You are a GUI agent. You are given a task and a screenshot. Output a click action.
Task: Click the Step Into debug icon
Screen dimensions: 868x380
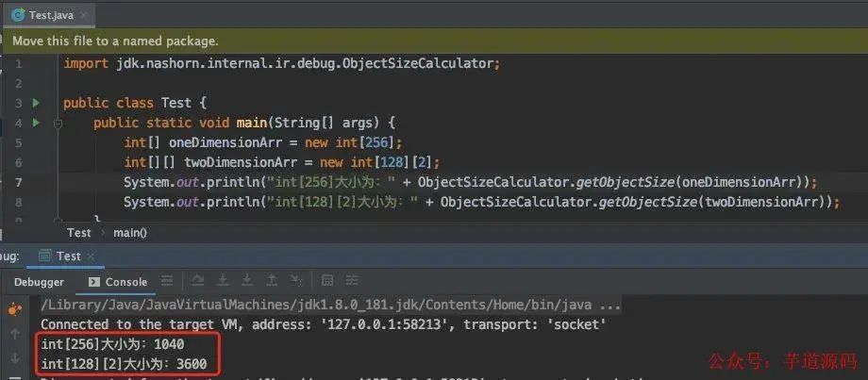pyautogui.click(x=223, y=281)
